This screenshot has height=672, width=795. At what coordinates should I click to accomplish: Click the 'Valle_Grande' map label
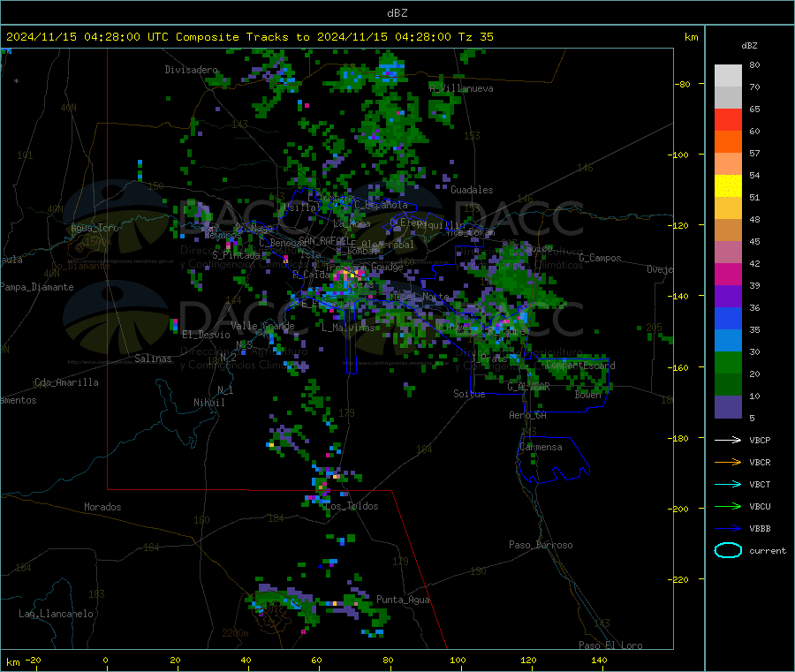point(262,326)
